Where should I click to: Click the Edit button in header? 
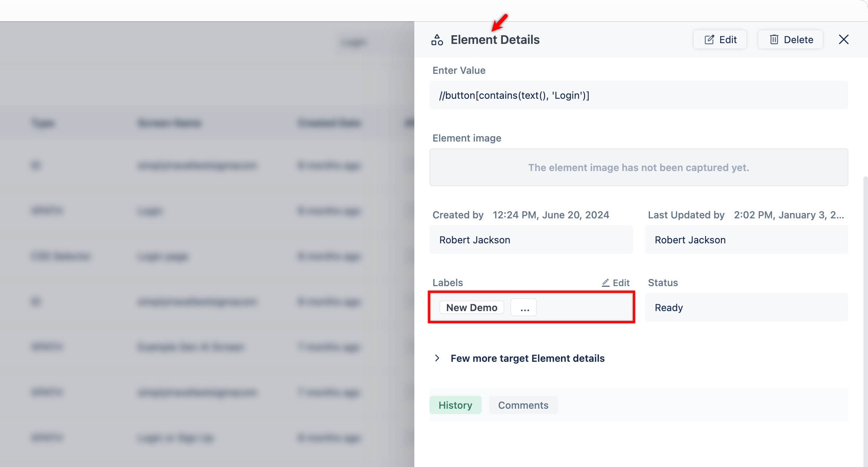(720, 40)
